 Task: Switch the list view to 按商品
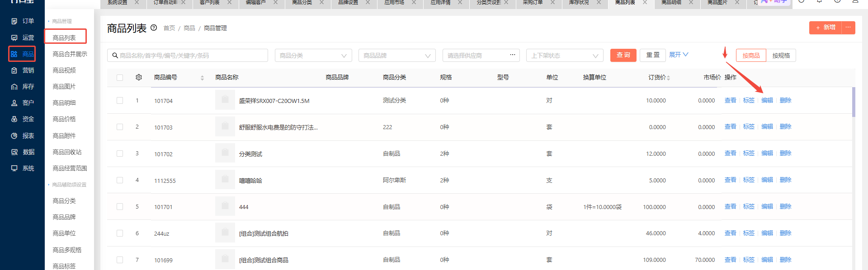point(751,56)
